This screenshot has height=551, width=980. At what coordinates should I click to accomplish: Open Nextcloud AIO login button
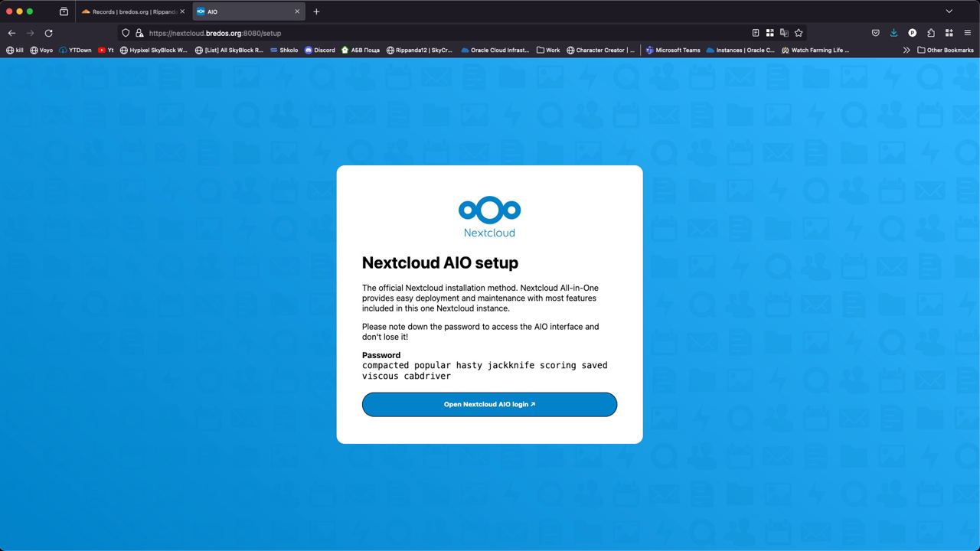489,404
